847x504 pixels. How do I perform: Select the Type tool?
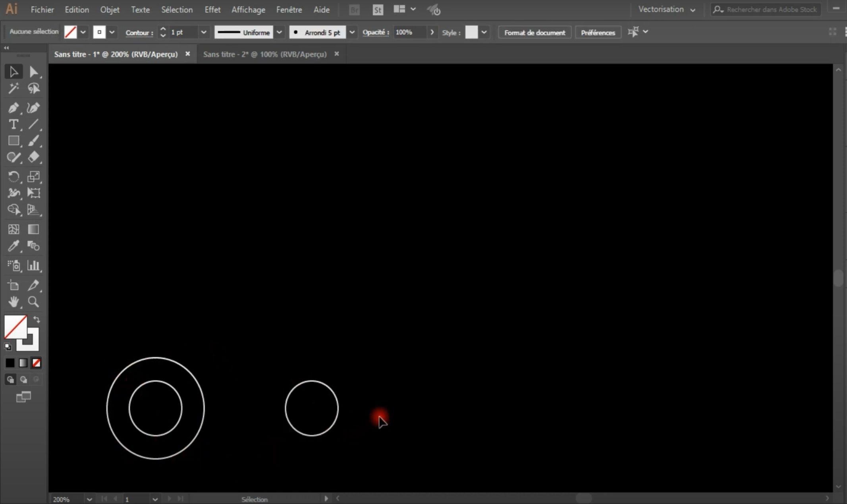tap(13, 124)
